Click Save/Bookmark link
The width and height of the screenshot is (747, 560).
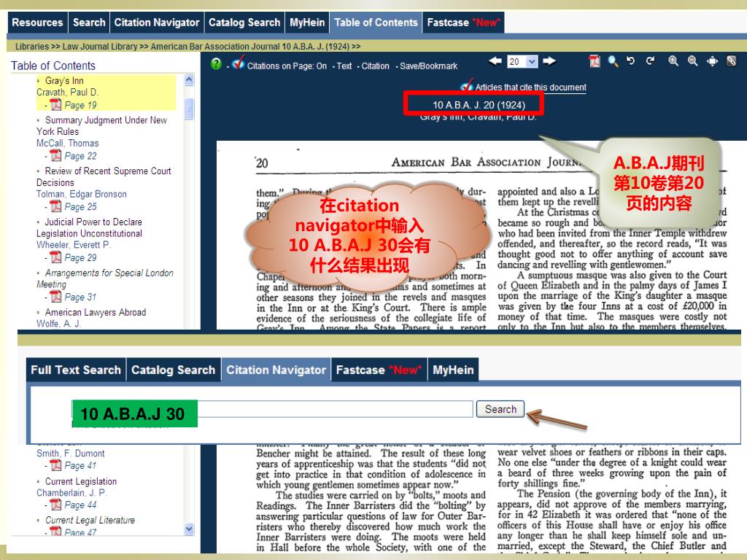pyautogui.click(x=428, y=66)
